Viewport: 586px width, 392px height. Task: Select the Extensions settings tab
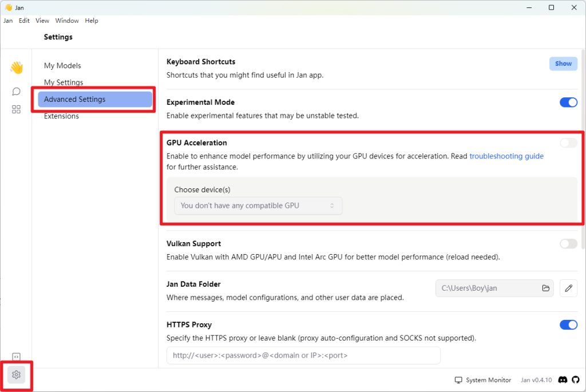click(x=61, y=116)
